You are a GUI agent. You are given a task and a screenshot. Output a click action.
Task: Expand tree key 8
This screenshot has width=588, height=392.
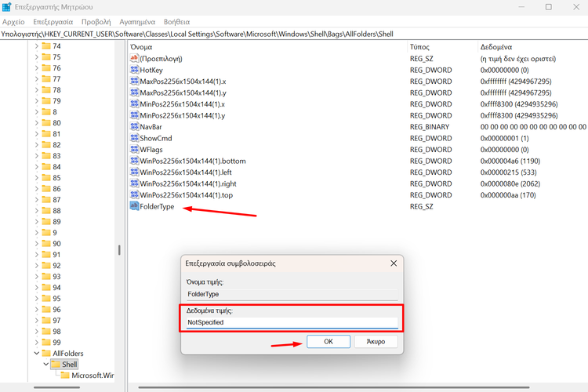tap(36, 112)
